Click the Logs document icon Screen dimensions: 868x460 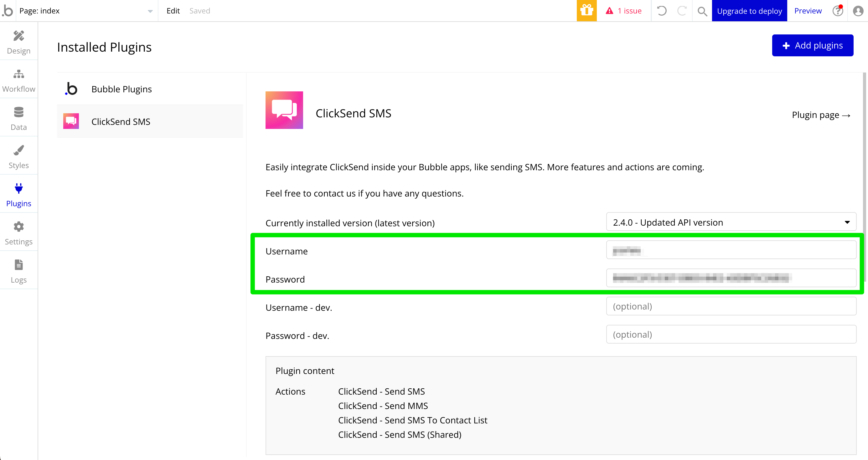19,265
